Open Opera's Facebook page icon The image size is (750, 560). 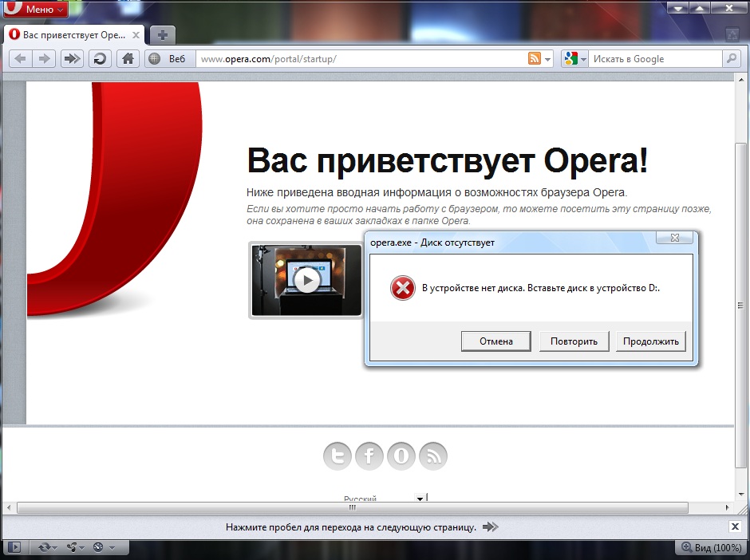point(369,456)
